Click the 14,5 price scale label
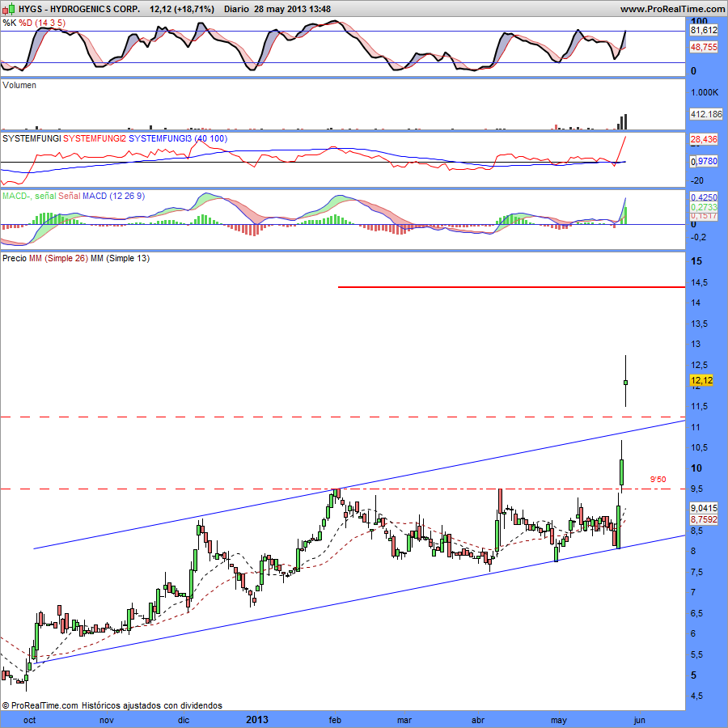 (699, 282)
